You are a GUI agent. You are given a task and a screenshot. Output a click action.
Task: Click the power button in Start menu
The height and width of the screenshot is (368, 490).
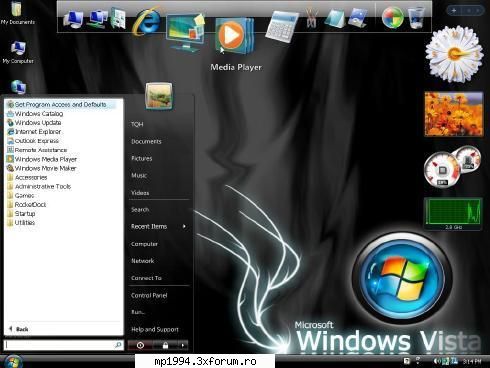140,345
